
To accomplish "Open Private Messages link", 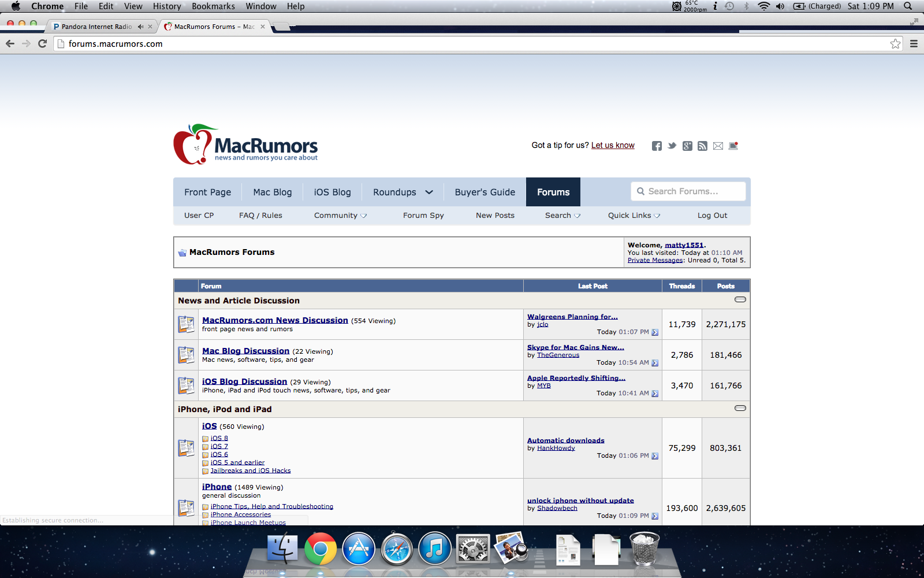I will [655, 260].
